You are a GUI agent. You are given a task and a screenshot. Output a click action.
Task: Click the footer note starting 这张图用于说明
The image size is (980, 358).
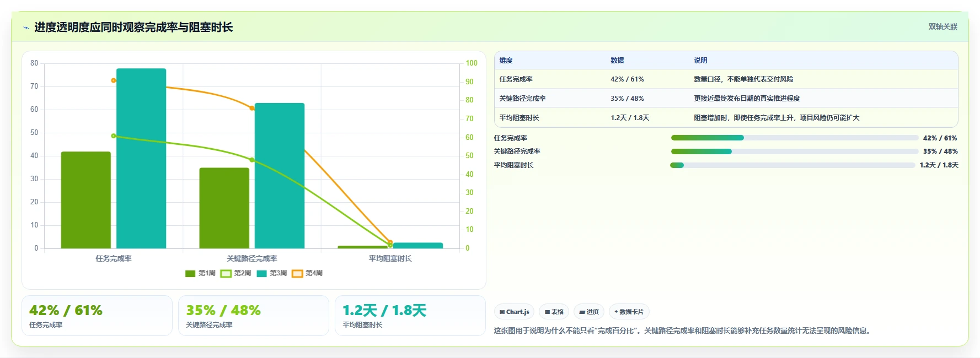pyautogui.click(x=684, y=331)
